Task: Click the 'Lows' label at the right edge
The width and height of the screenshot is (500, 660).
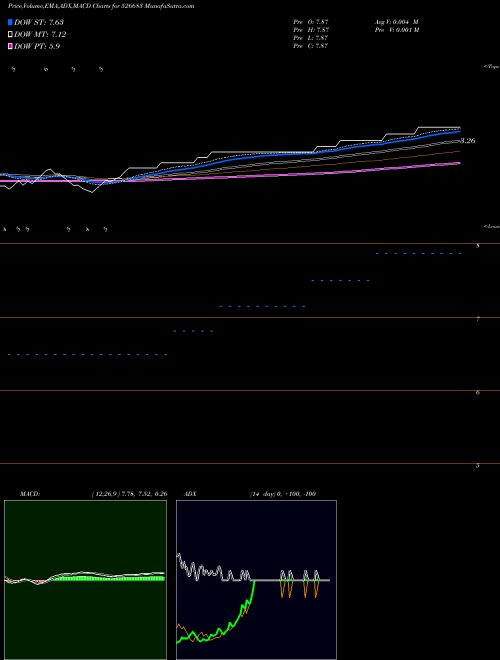Action: [x=492, y=226]
